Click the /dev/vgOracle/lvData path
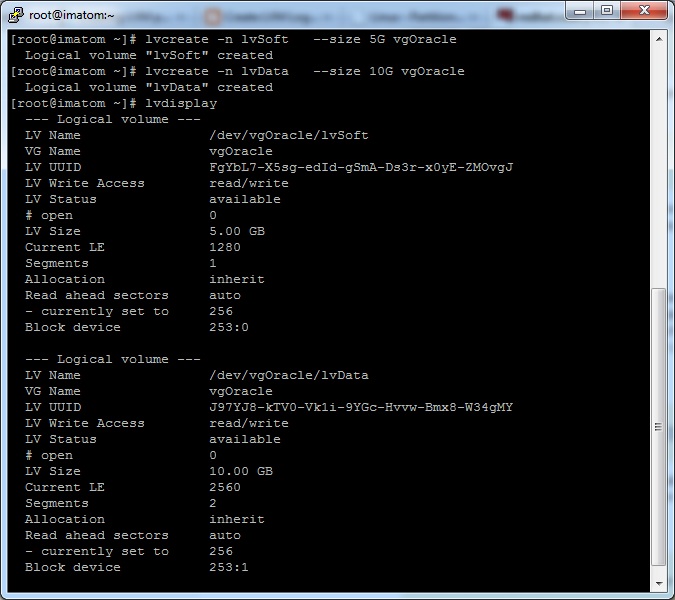The image size is (675, 600). [289, 375]
